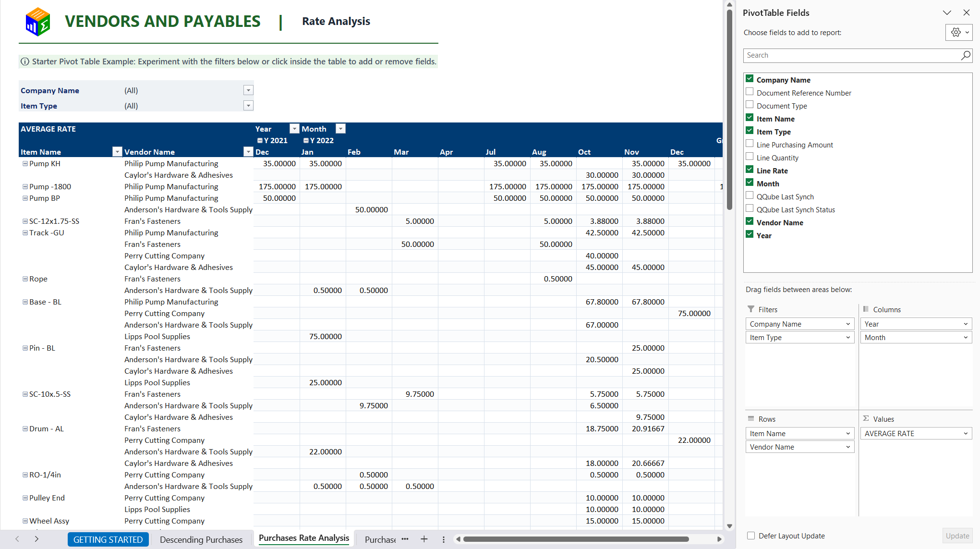This screenshot has width=980, height=549.
Task: Uncheck the Vendor Name field
Action: pos(750,221)
